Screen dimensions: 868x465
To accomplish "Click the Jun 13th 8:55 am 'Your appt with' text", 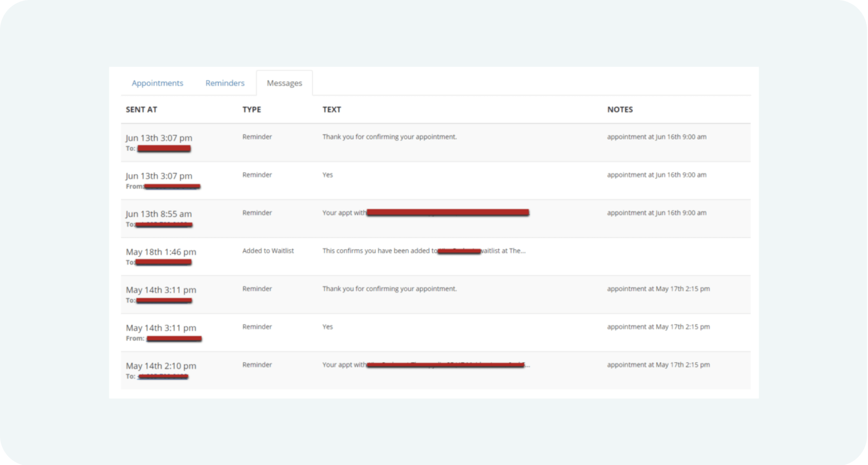I will coord(344,213).
